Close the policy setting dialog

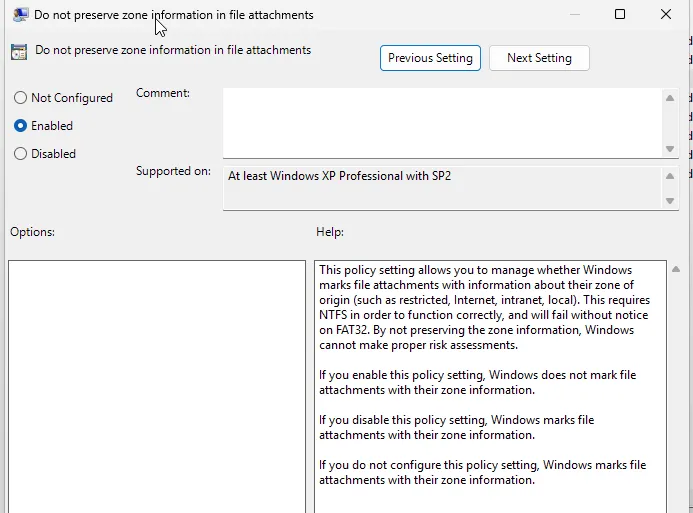tap(666, 15)
